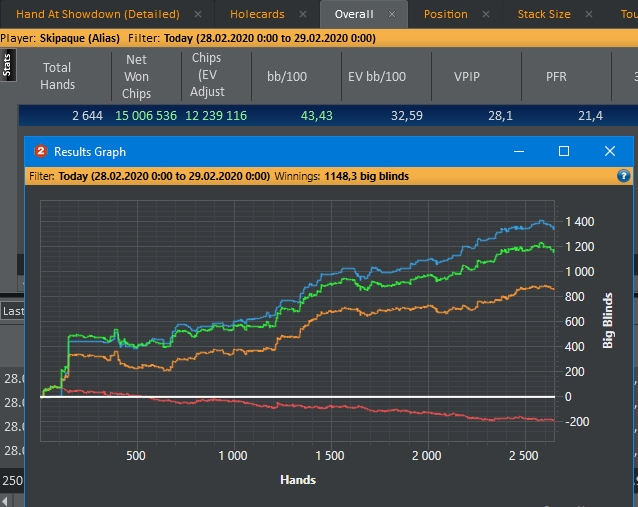Click the graph filter date text
The image size is (638, 507).
click(164, 176)
